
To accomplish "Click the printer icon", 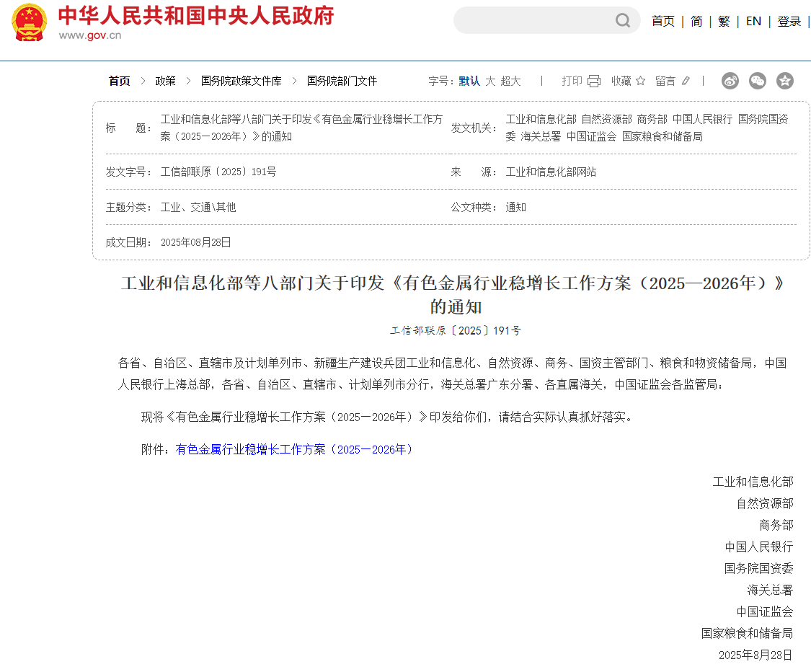I will coord(593,81).
